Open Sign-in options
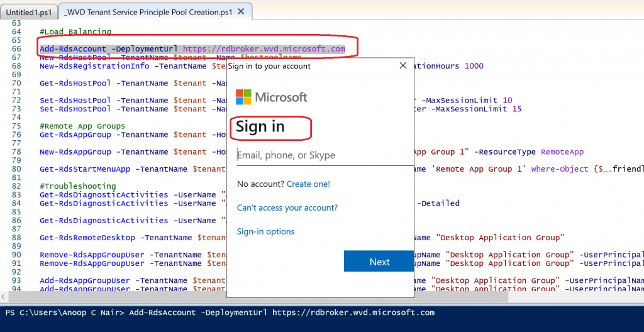The width and height of the screenshot is (644, 332). click(x=266, y=232)
